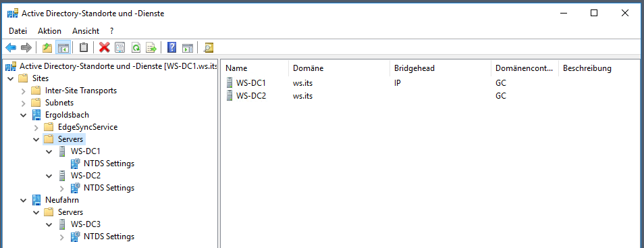
Task: Collapse the WS-DC2 tree node
Action: coord(49,176)
